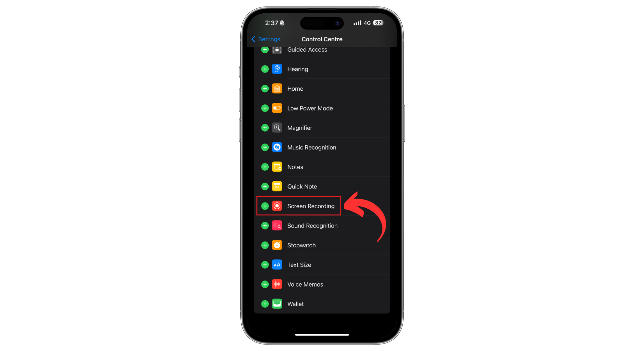644x351 pixels.
Task: Click the Wallet icon
Action: coord(276,304)
